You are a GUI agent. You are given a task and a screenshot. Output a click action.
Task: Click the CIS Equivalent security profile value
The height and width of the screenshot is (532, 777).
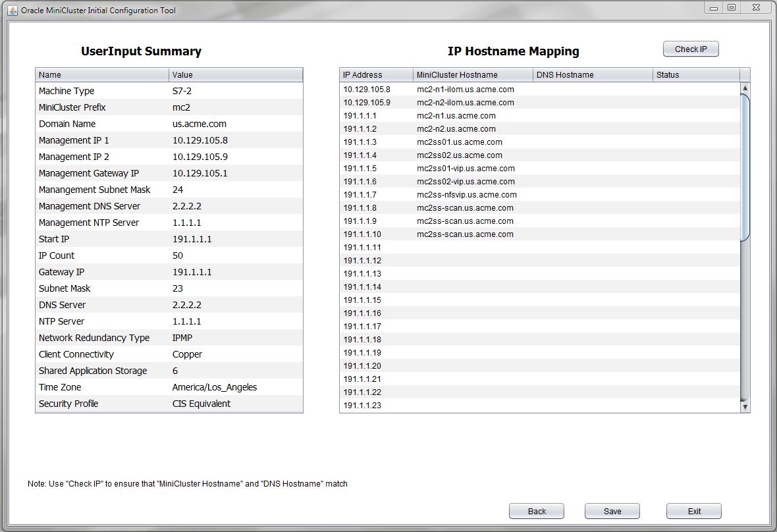point(201,404)
